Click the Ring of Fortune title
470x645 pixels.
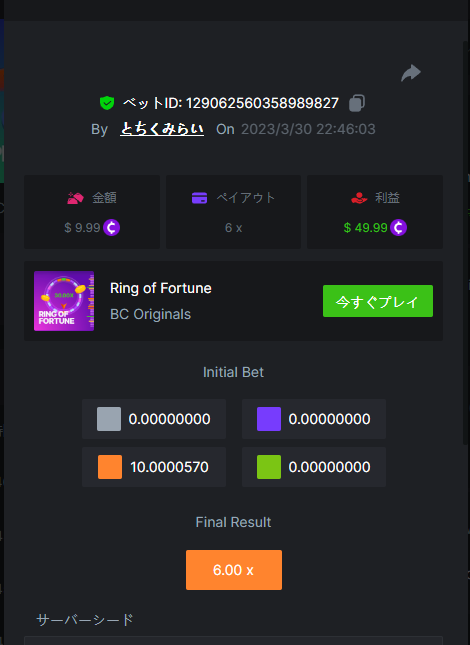click(161, 288)
